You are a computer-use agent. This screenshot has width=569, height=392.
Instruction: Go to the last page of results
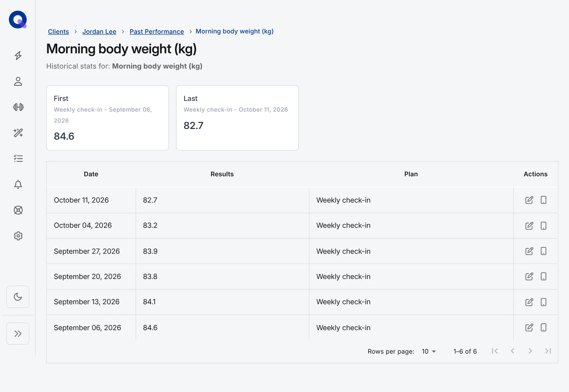click(548, 351)
